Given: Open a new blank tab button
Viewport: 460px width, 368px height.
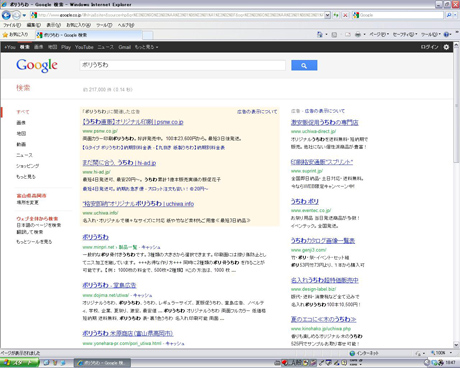Looking at the screenshot, I should click(148, 35).
